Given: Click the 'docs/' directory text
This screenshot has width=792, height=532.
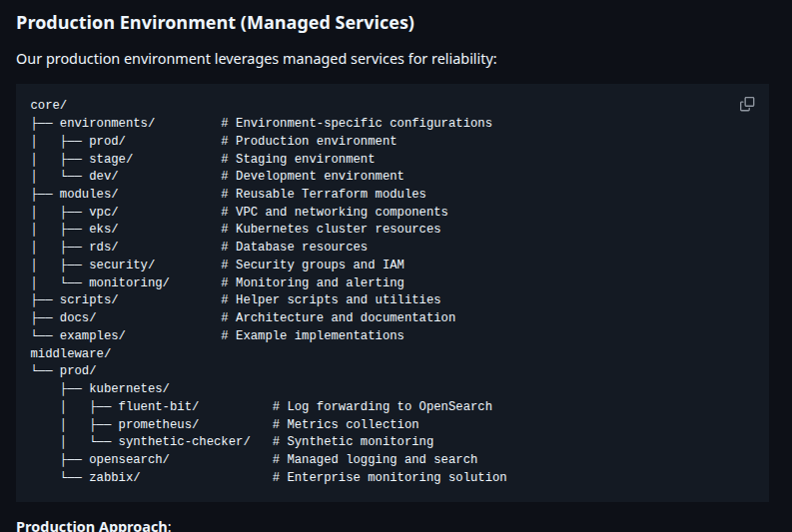Looking at the screenshot, I should click(x=78, y=317).
